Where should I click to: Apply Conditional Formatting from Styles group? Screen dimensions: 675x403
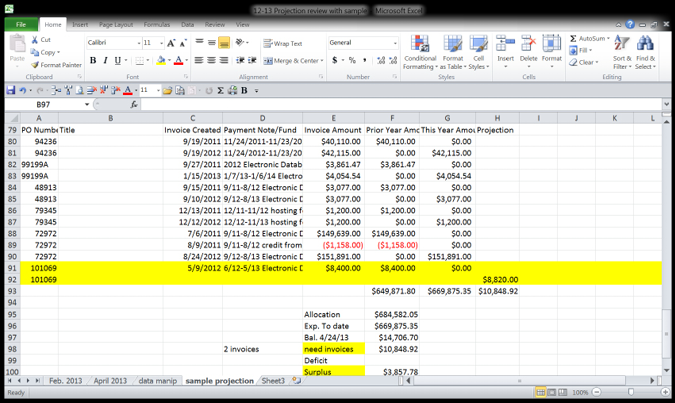[x=420, y=51]
